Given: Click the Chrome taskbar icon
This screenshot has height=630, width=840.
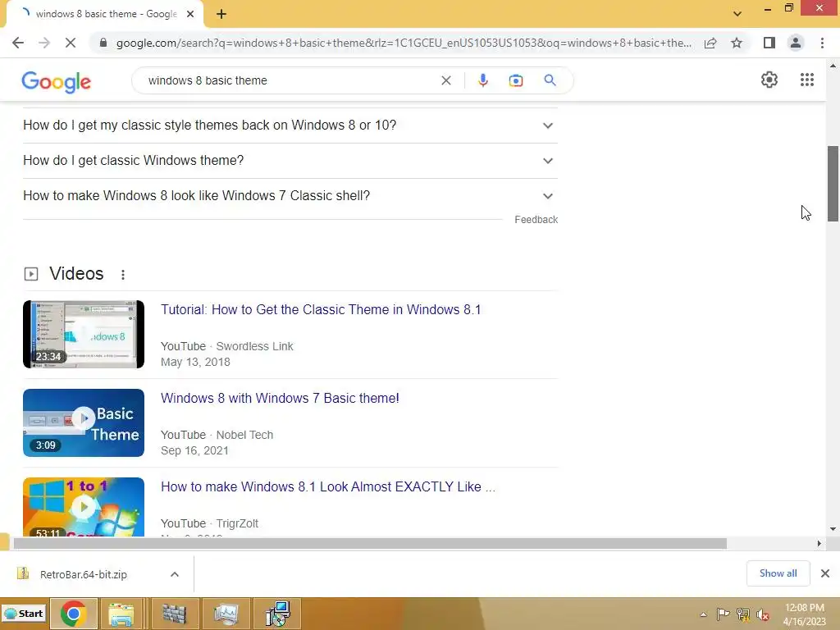Looking at the screenshot, I should [x=73, y=614].
